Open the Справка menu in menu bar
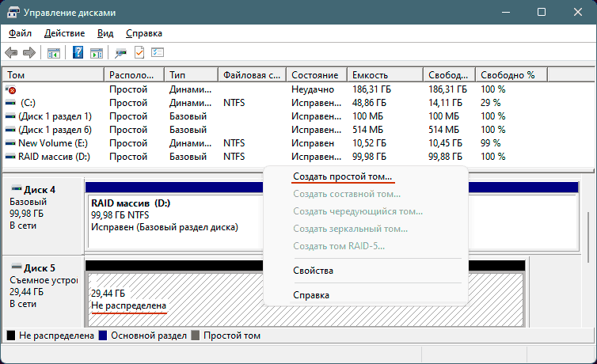Image resolution: width=597 pixels, height=364 pixels. (x=144, y=33)
